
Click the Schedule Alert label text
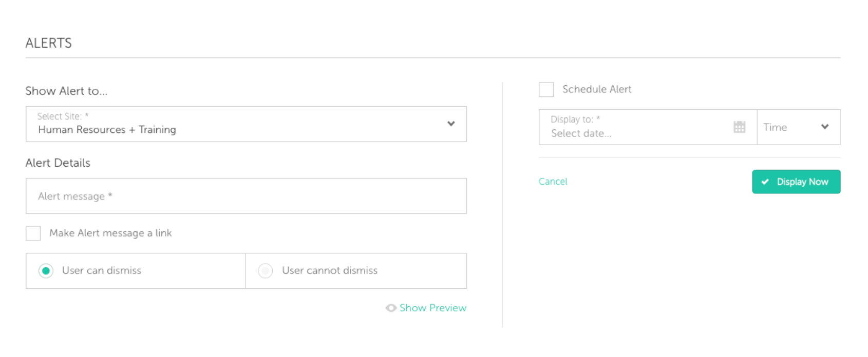coord(597,89)
